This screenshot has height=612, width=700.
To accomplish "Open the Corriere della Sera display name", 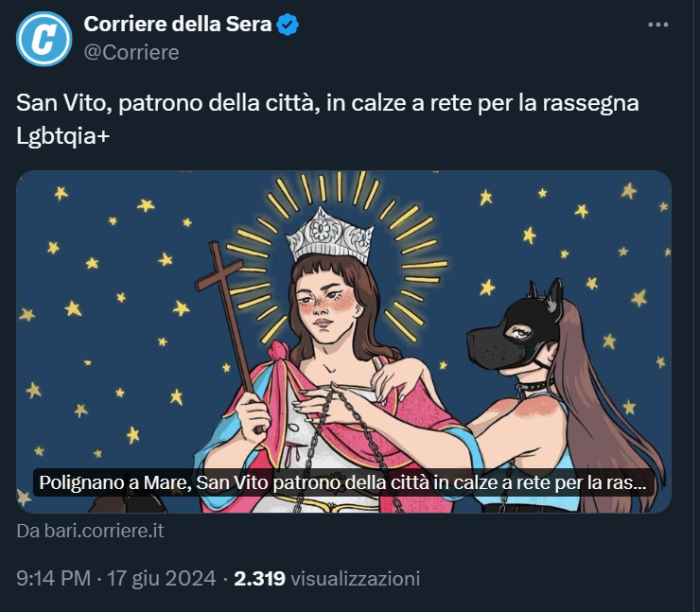I will pyautogui.click(x=178, y=25).
